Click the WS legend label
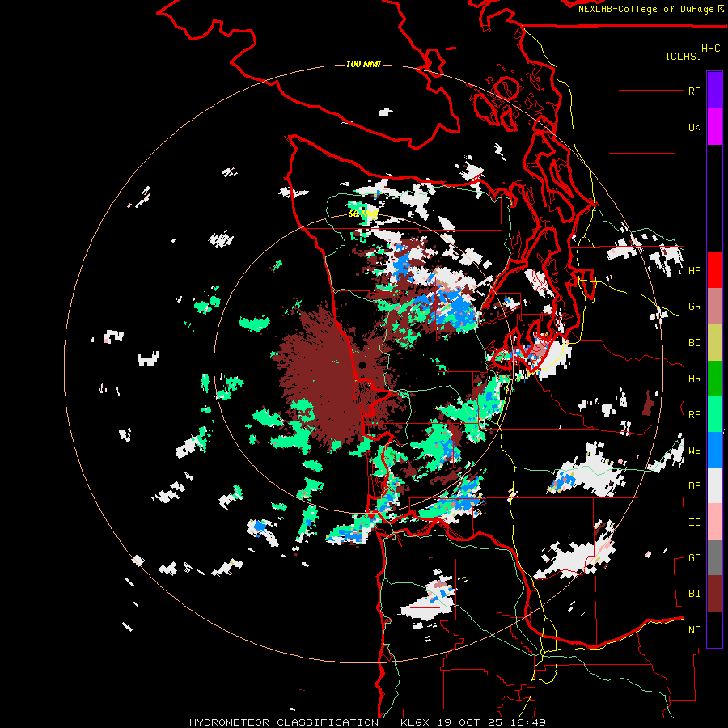This screenshot has height=728, width=728. click(x=694, y=451)
